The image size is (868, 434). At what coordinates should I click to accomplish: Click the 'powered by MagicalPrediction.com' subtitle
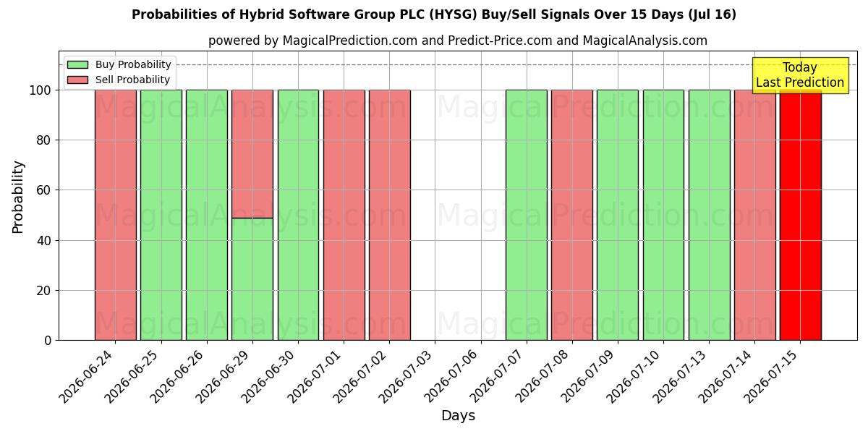458,41
